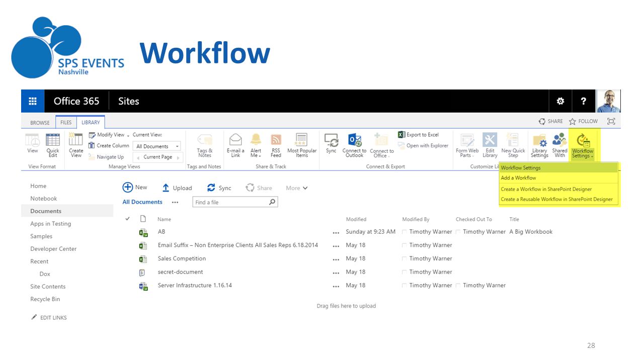Click the FOLLOW star link

coord(583,121)
